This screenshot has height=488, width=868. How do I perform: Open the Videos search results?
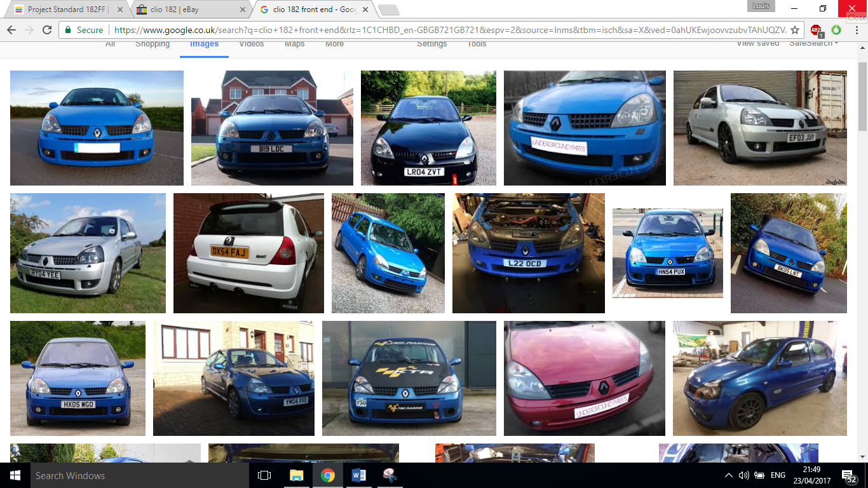click(251, 44)
